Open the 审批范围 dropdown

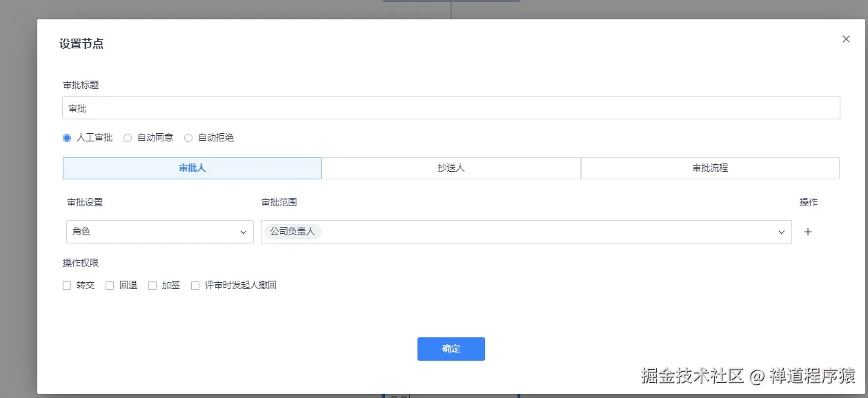(x=524, y=232)
